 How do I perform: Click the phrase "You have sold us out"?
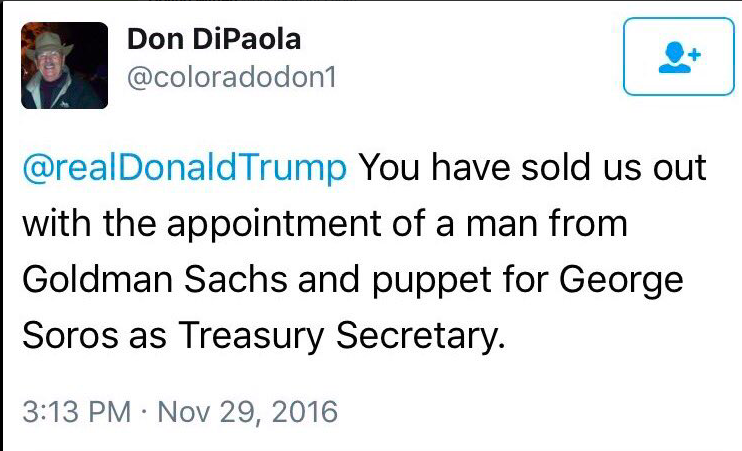(532, 168)
